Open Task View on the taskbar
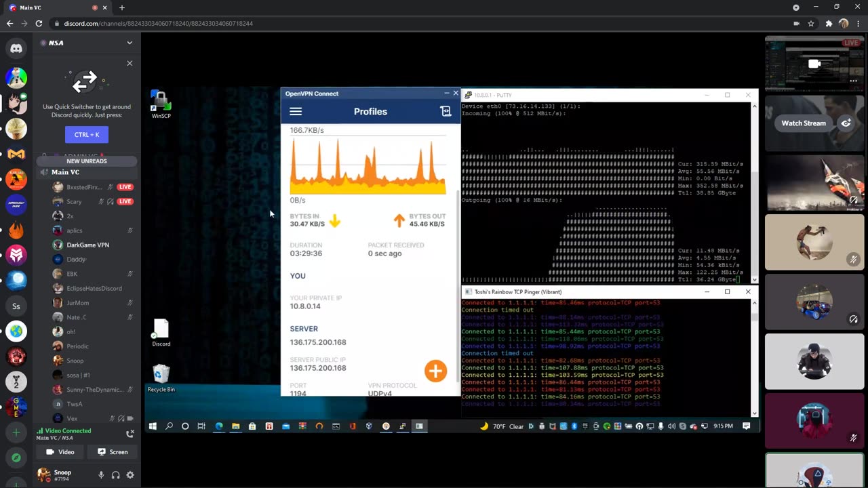868x488 pixels. 201,426
